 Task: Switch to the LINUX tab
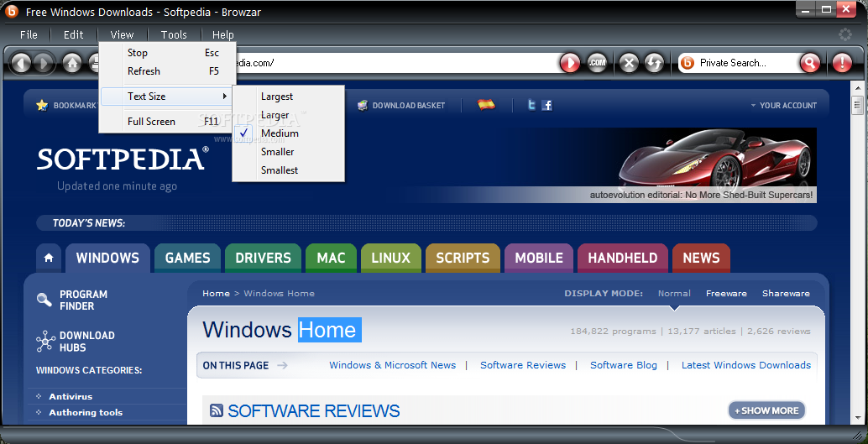coord(391,258)
